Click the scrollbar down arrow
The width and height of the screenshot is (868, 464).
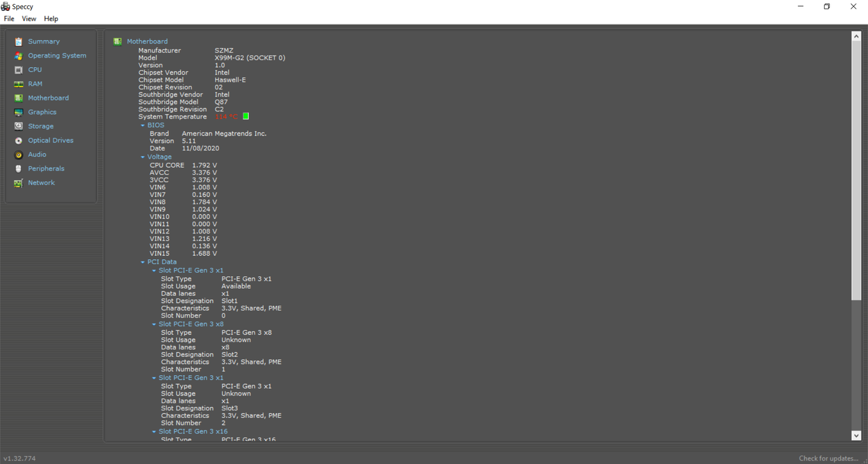tap(856, 436)
